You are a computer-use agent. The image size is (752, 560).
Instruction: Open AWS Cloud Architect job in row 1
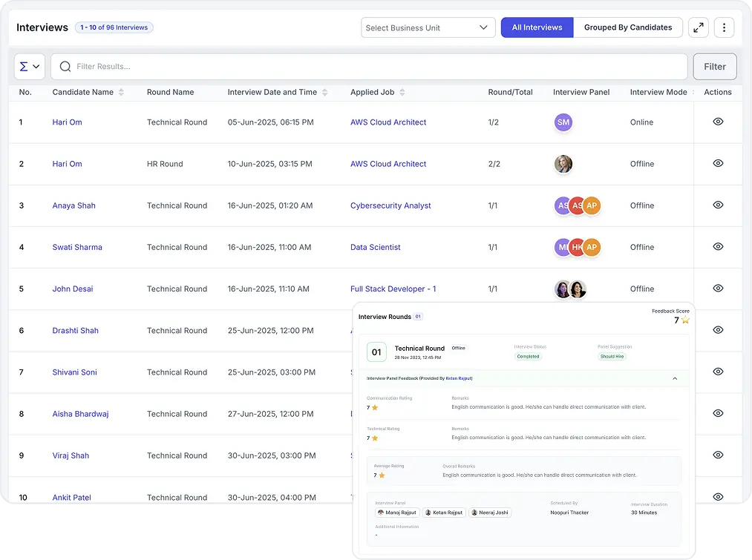388,122
